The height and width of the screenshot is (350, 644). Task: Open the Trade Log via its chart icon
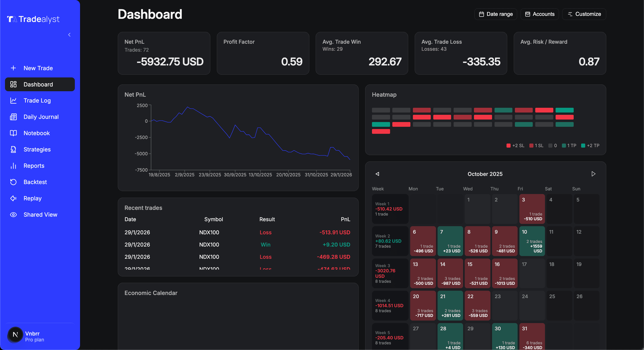[13, 100]
